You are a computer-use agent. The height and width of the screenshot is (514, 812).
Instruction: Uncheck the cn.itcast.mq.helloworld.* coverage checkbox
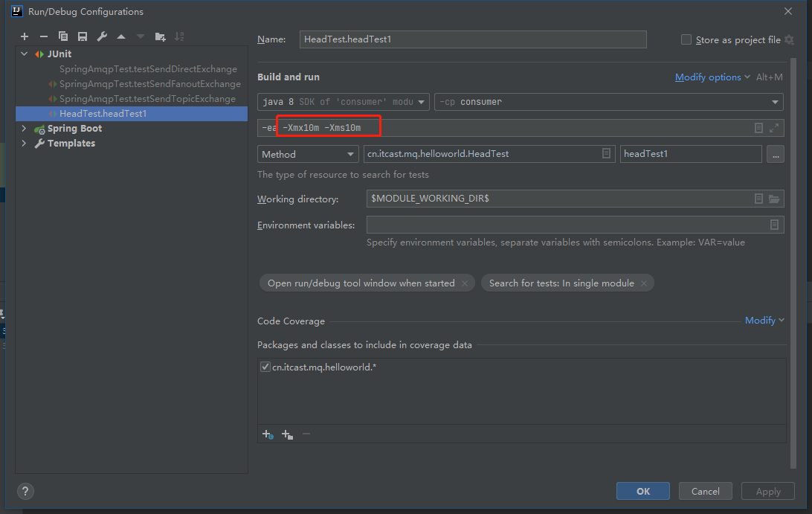tap(265, 367)
